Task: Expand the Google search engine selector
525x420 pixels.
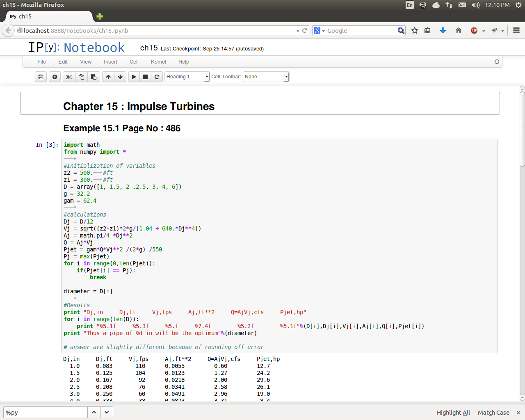Action: pyautogui.click(x=319, y=31)
